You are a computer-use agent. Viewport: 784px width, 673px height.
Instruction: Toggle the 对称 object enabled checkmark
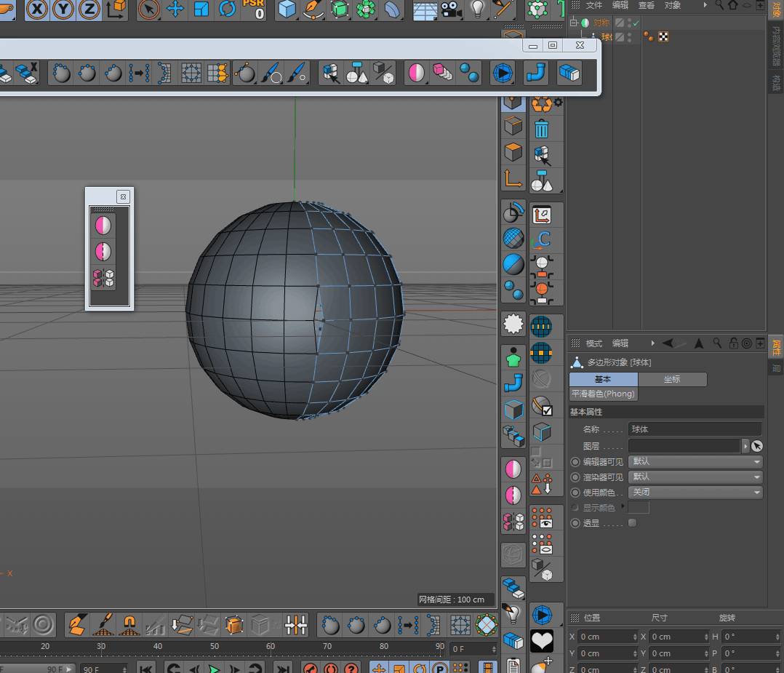coord(636,23)
